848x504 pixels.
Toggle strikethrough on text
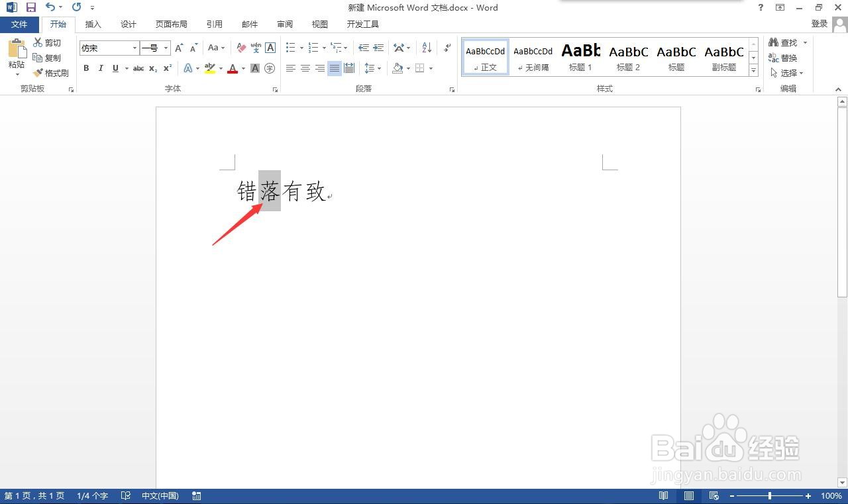tap(138, 68)
